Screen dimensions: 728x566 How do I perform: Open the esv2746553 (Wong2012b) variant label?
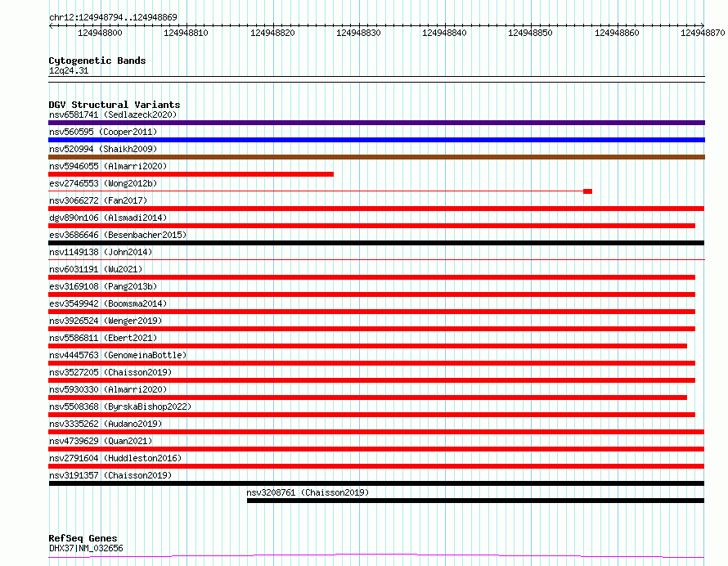point(103,183)
